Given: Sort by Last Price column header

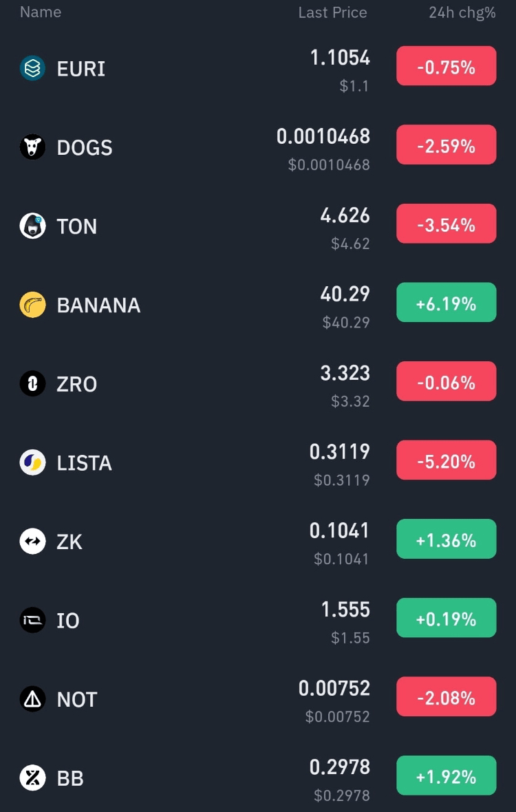Looking at the screenshot, I should point(332,12).
